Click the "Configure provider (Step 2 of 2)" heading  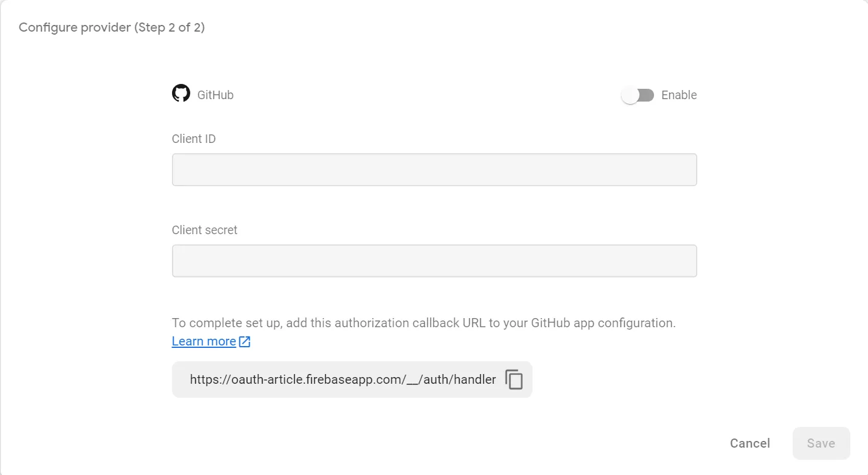[112, 28]
